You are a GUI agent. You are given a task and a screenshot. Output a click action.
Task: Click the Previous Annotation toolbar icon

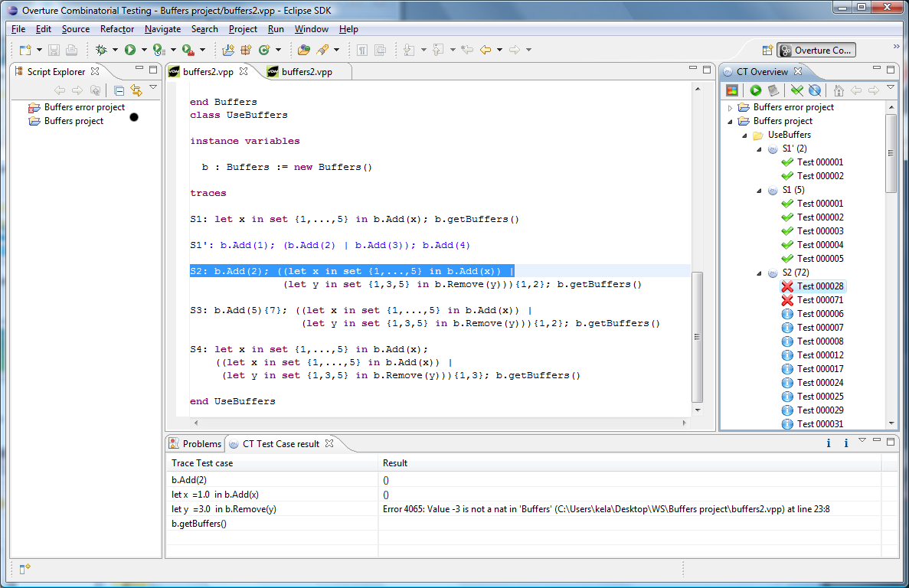(438, 51)
